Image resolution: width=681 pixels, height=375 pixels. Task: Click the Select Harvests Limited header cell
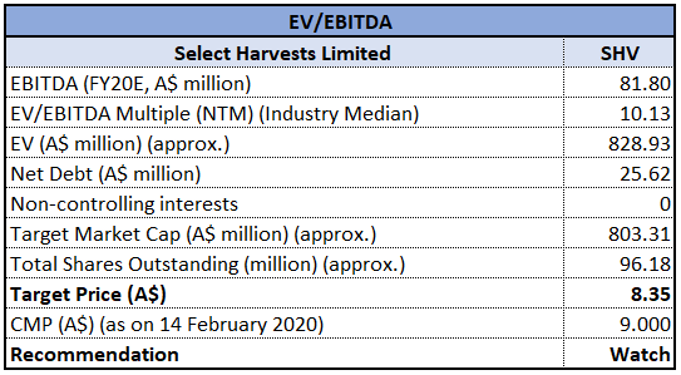click(284, 53)
